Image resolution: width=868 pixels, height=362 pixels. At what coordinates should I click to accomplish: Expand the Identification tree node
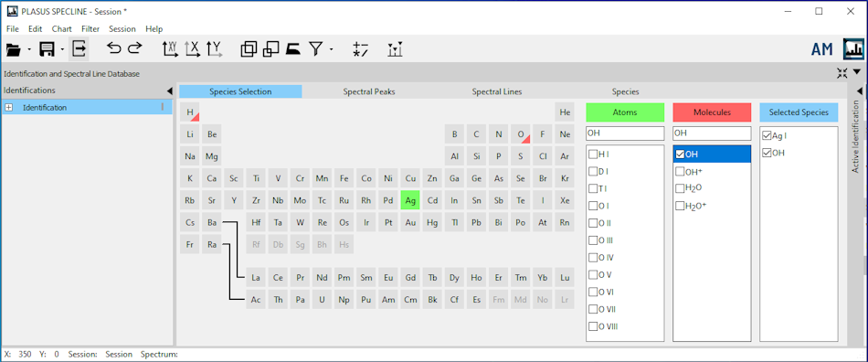pos(8,107)
